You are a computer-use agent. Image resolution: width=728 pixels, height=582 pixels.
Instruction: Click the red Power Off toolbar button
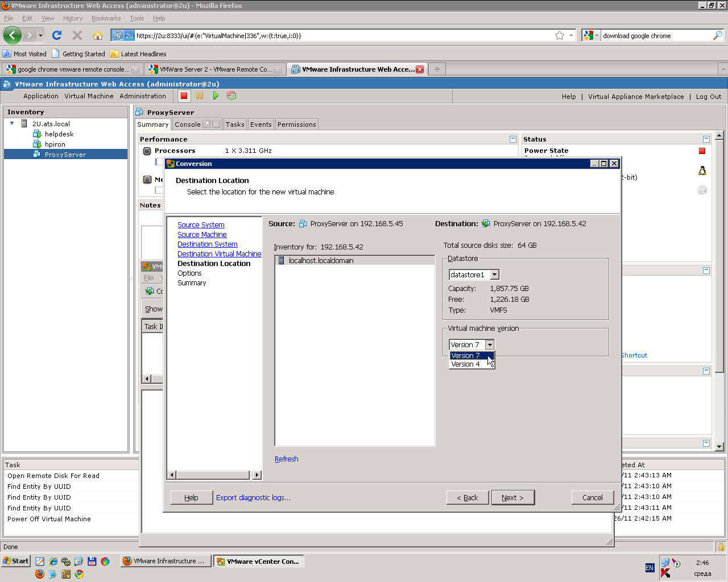[184, 96]
